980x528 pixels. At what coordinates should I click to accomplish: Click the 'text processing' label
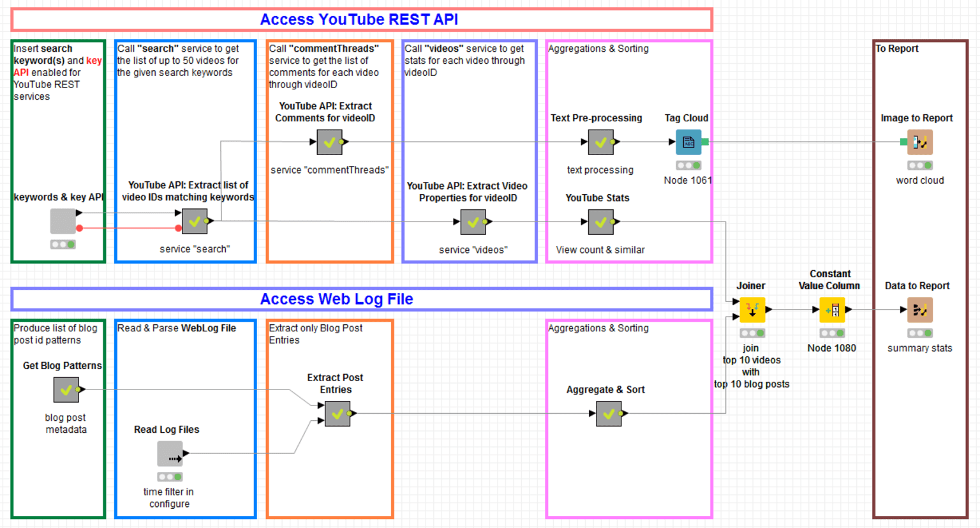point(600,170)
